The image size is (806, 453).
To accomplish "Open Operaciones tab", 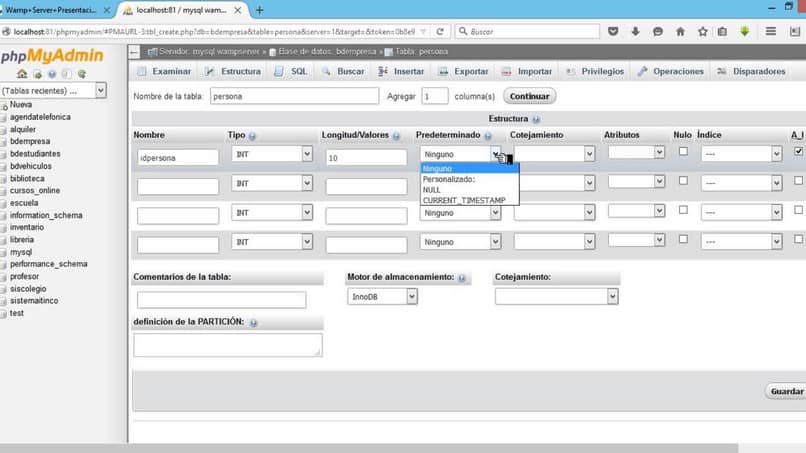I will [x=670, y=71].
